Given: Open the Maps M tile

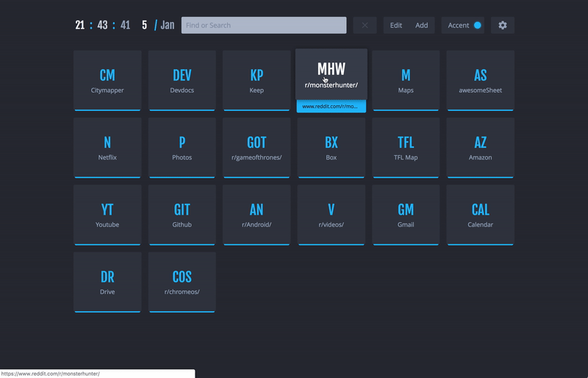Looking at the screenshot, I should point(406,81).
